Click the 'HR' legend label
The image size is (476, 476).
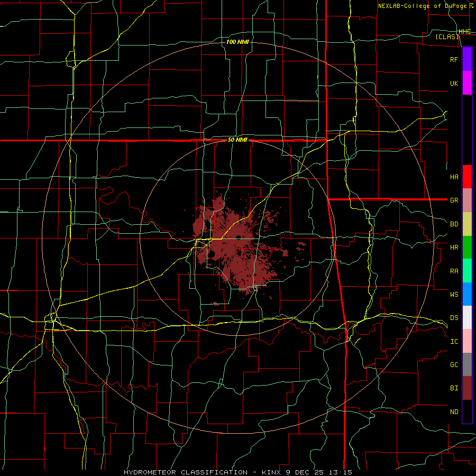pos(454,248)
